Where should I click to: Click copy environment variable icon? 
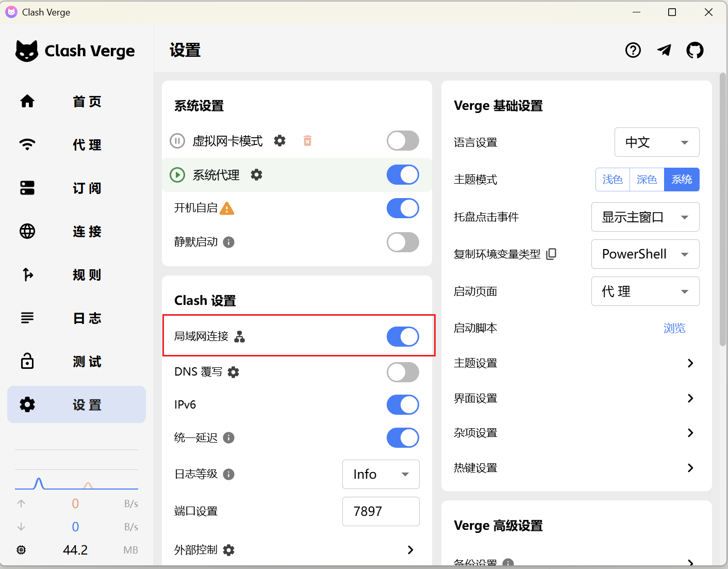point(551,254)
